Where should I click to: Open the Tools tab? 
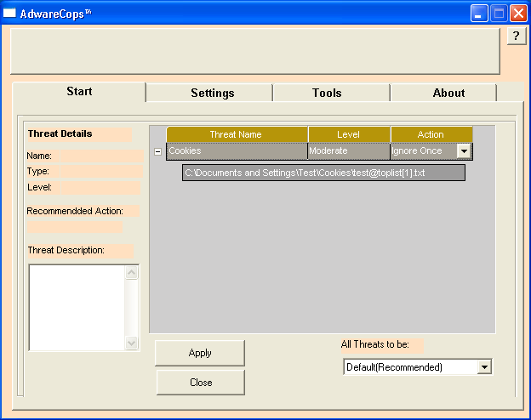327,93
